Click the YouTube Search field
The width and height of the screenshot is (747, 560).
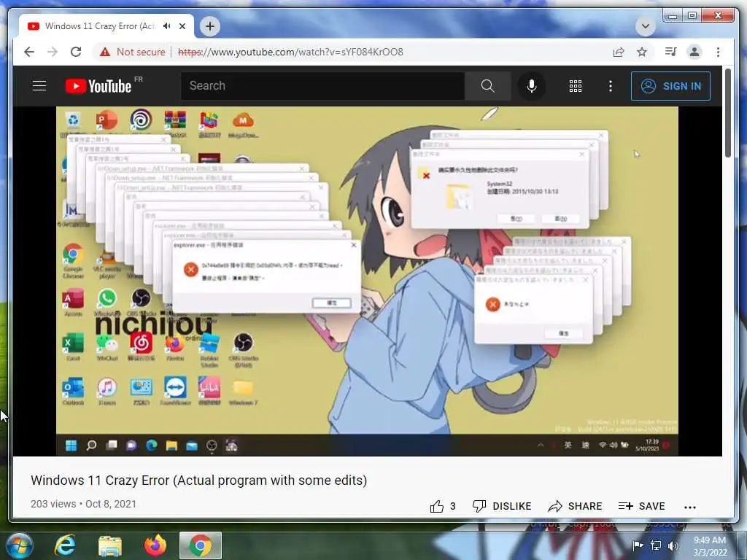click(322, 86)
